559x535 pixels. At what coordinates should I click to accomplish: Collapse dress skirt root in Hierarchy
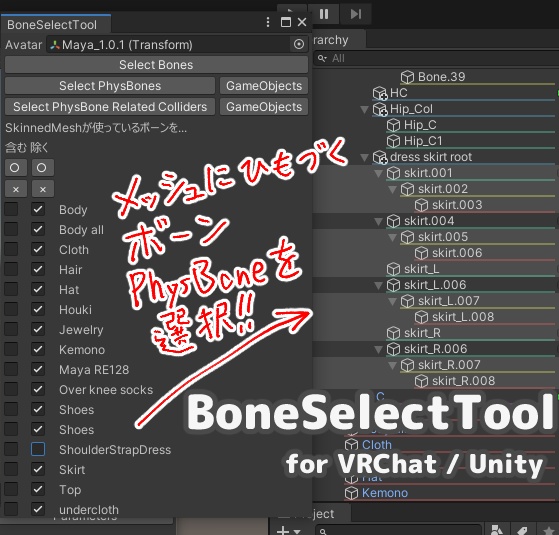point(364,157)
